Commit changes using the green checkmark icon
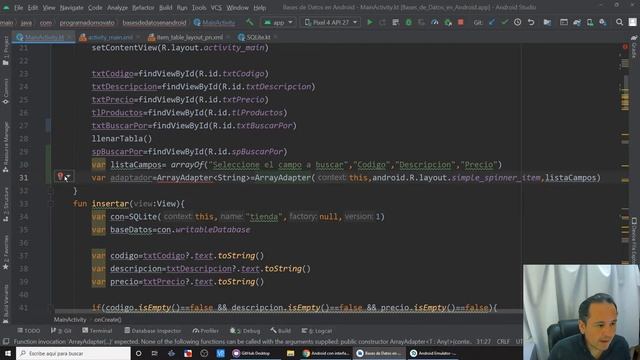This screenshot has width=640, height=360. pos(505,22)
